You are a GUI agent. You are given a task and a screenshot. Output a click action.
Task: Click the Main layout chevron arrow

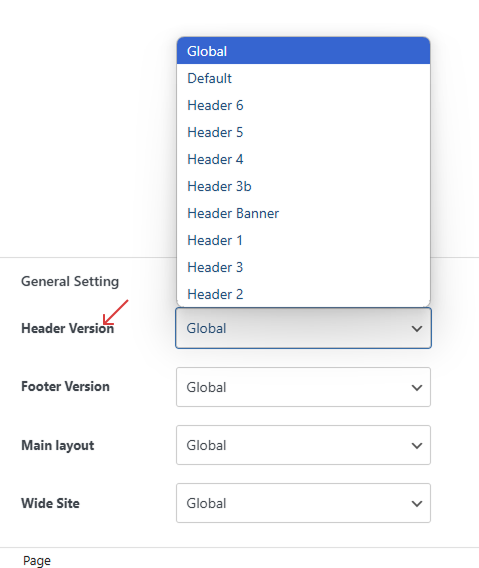(x=417, y=446)
